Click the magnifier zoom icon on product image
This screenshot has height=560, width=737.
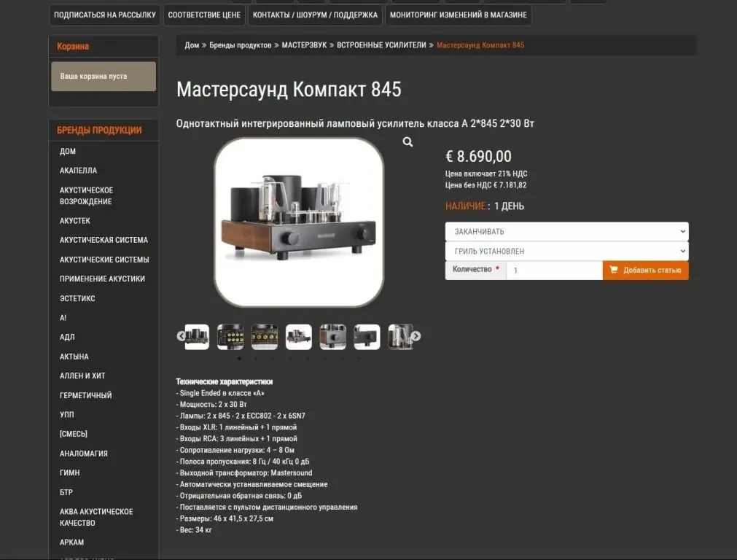(x=408, y=142)
